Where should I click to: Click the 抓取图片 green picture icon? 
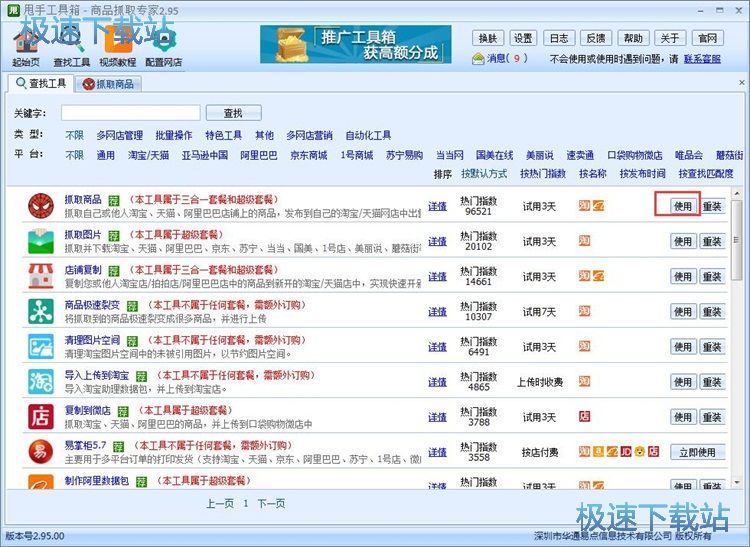tap(41, 241)
